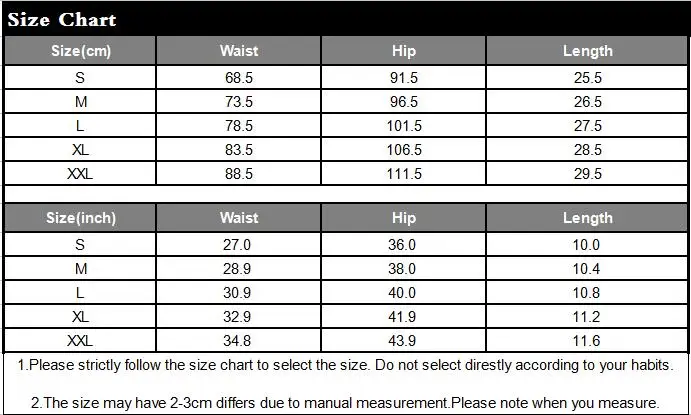Click the 38.0 hip cell

coord(404,269)
